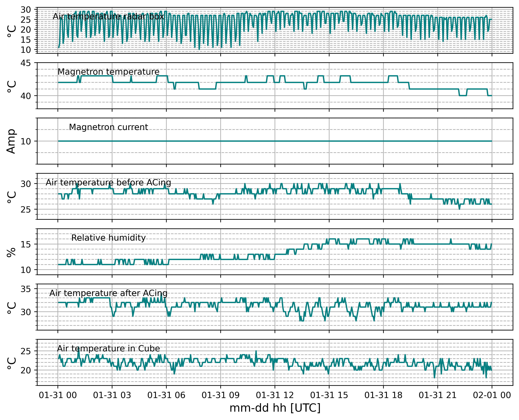Click the 'Air temperature before ACing' title
Image resolution: width=519 pixels, height=420 pixels.
coord(108,182)
